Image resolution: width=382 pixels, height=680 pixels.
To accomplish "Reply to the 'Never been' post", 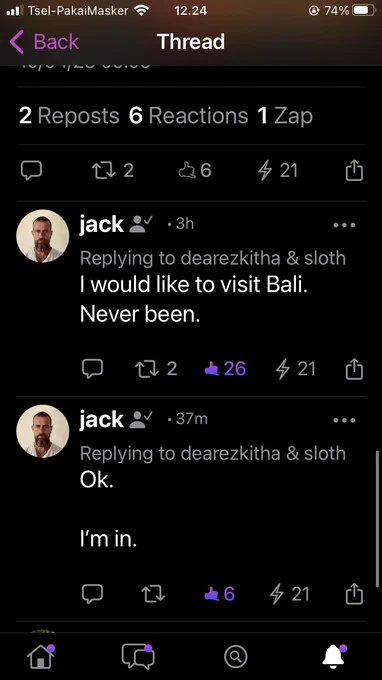I will [x=92, y=369].
